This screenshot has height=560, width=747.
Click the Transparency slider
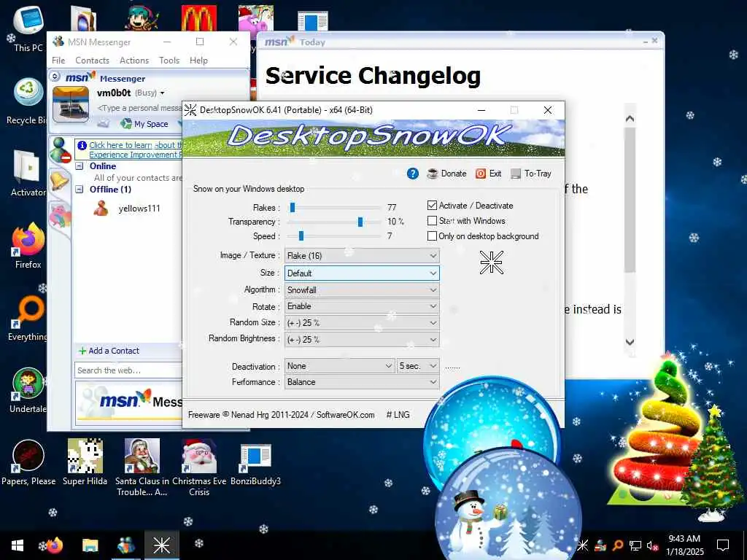pyautogui.click(x=336, y=222)
